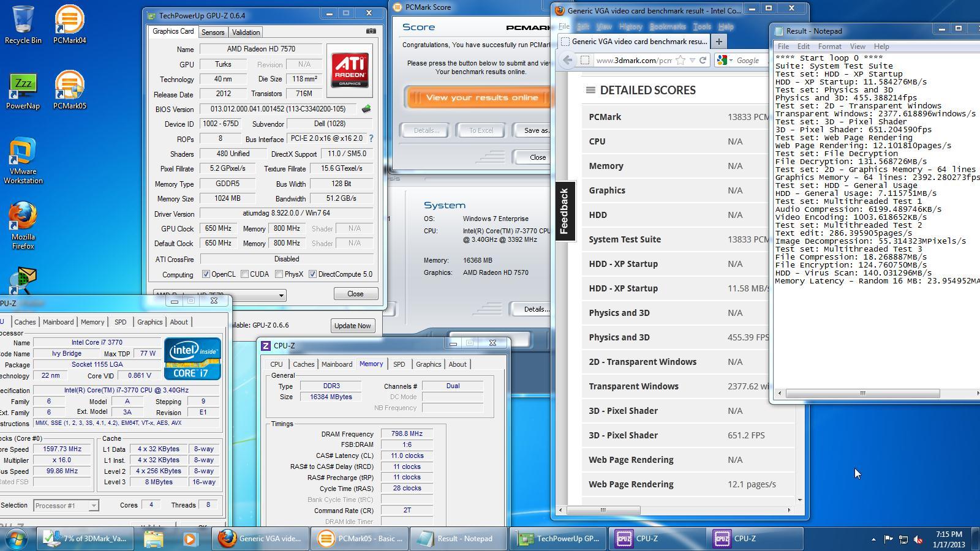
Task: Open detailed scores hamburger menu icon
Action: point(590,90)
